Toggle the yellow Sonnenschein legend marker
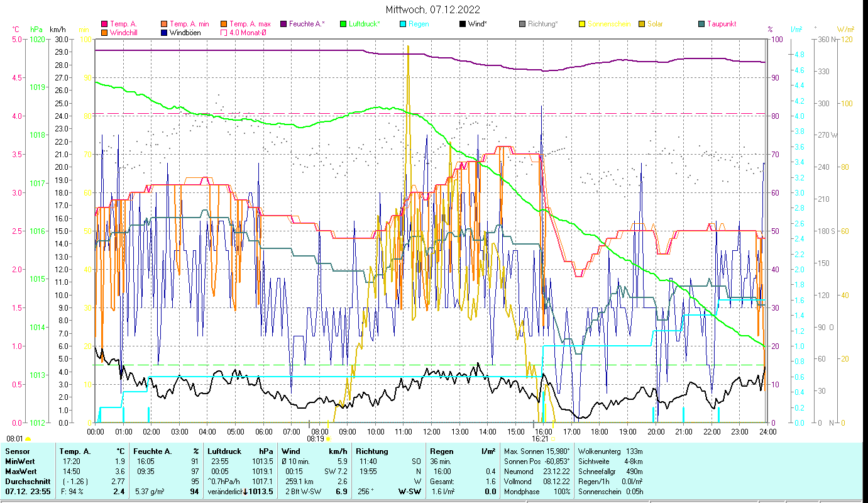 click(582, 24)
